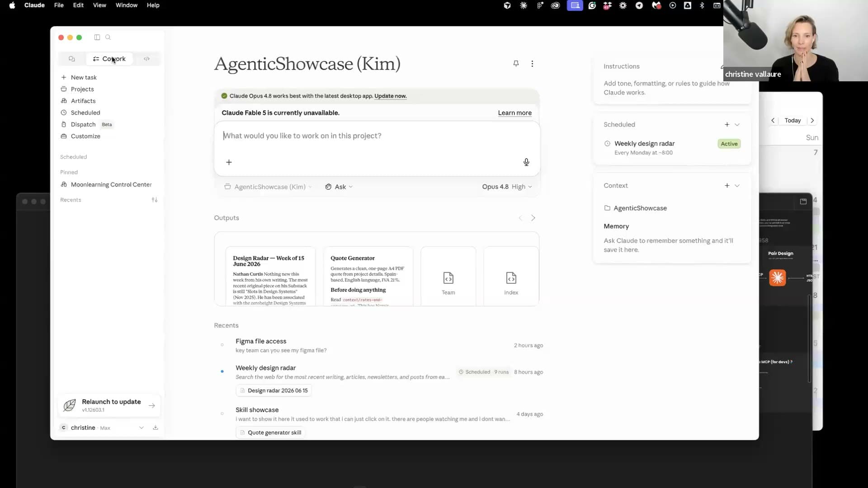This screenshot has height=488, width=868.
Task: Open the View menu
Action: point(99,5)
